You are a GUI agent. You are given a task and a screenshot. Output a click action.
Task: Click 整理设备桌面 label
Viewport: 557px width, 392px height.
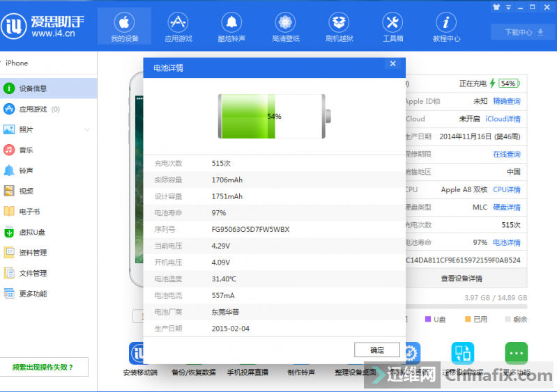[356, 373]
